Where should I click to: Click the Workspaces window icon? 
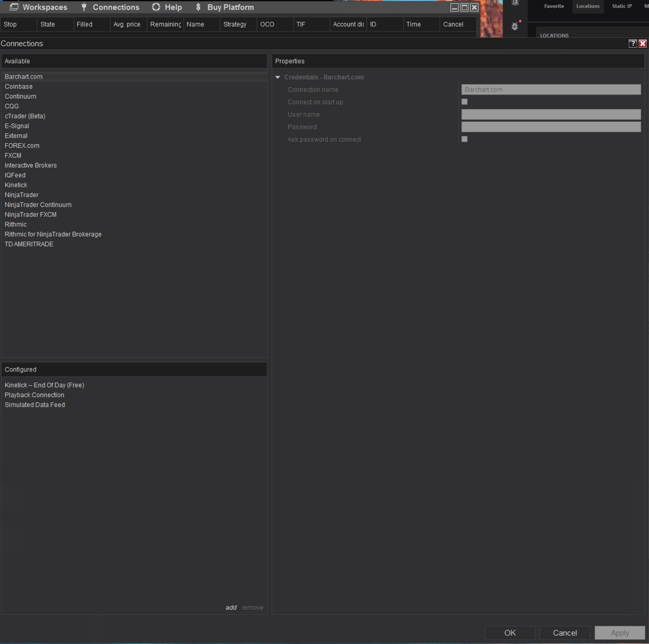tap(14, 7)
